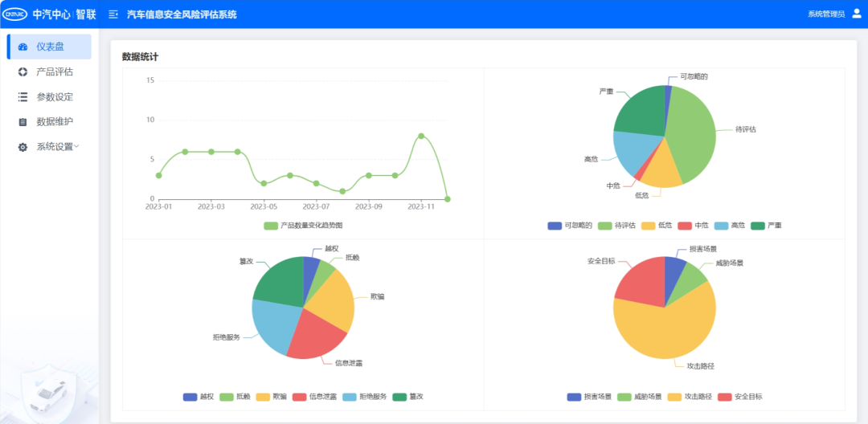This screenshot has height=424, width=868.
Task: Open the 系统设置 menu item
Action: coord(49,146)
